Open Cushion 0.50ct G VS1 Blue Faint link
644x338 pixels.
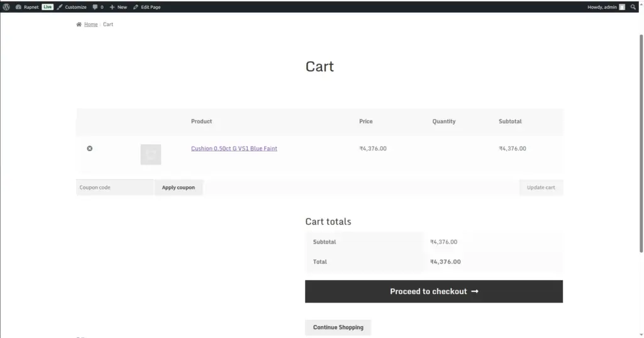click(234, 149)
